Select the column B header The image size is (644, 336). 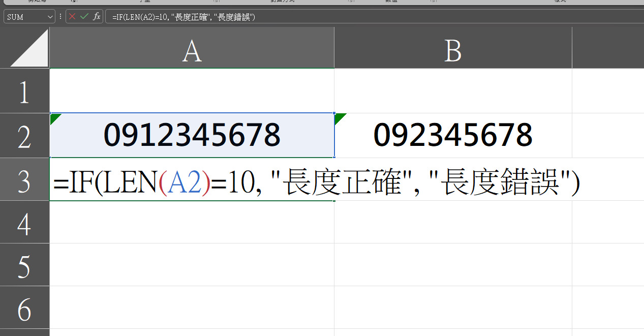pos(453,48)
